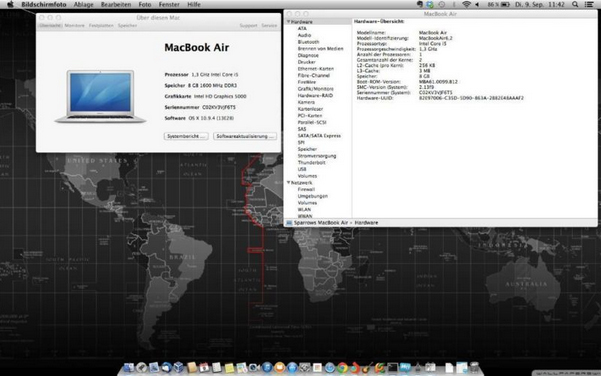Open the Hilfe menu
The height and width of the screenshot is (376, 601).
click(194, 4)
